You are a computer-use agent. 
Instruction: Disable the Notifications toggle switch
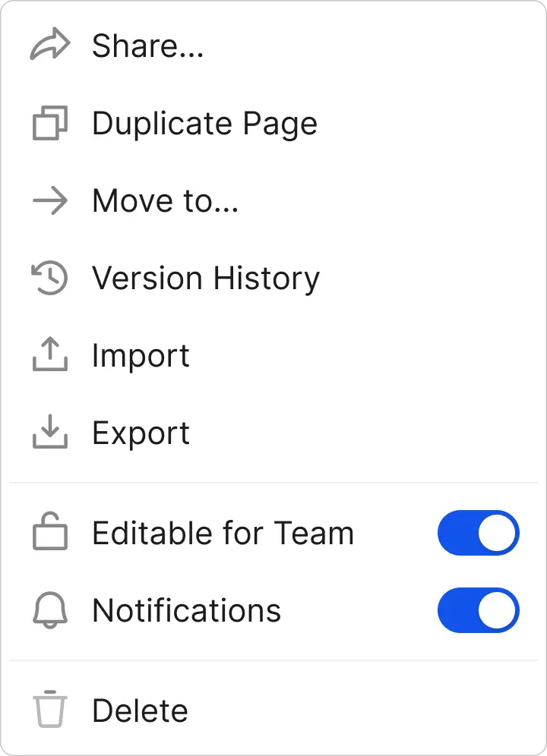[x=478, y=610]
